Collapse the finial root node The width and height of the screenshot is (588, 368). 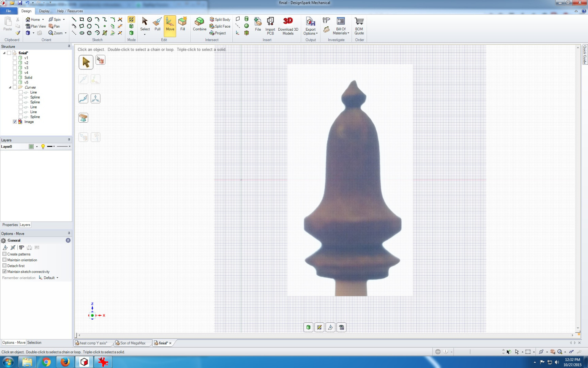point(4,53)
